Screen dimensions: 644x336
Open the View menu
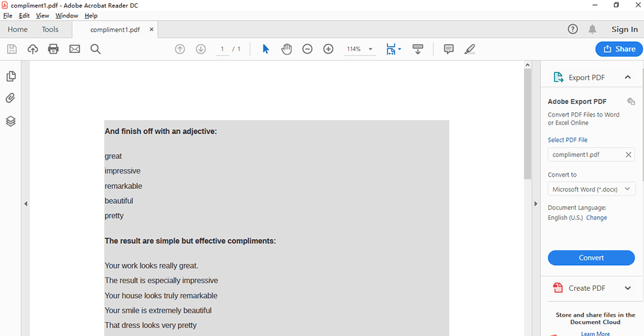coord(43,15)
